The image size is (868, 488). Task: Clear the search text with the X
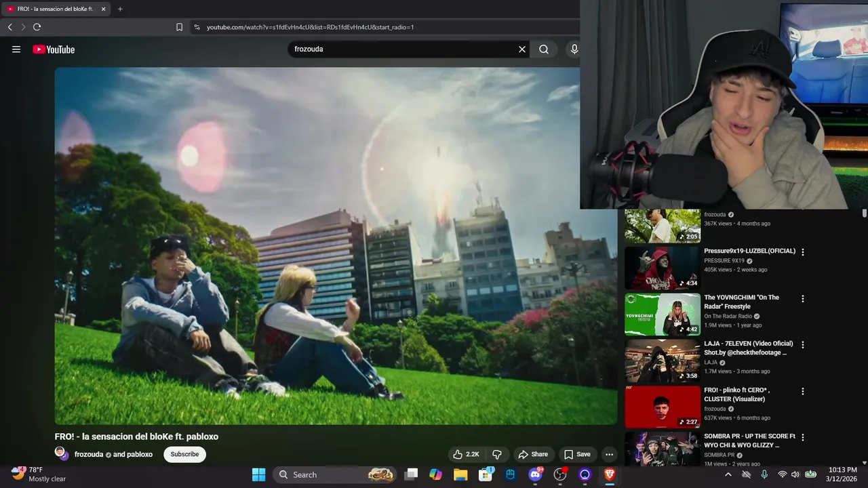[x=522, y=49]
